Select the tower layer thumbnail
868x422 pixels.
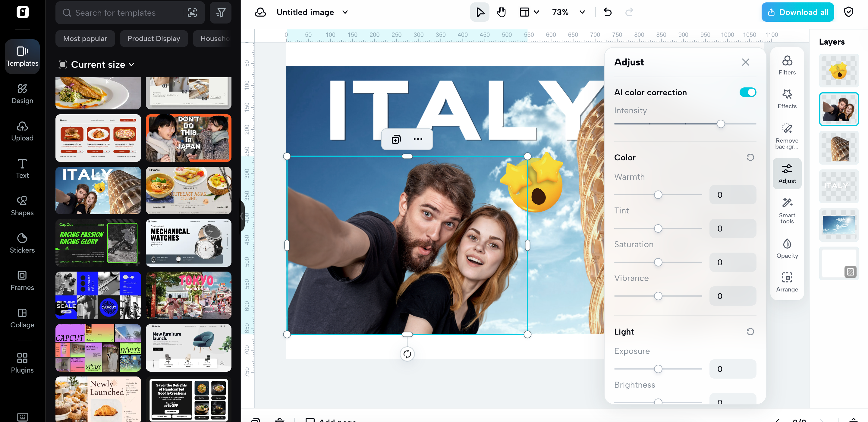tap(838, 148)
